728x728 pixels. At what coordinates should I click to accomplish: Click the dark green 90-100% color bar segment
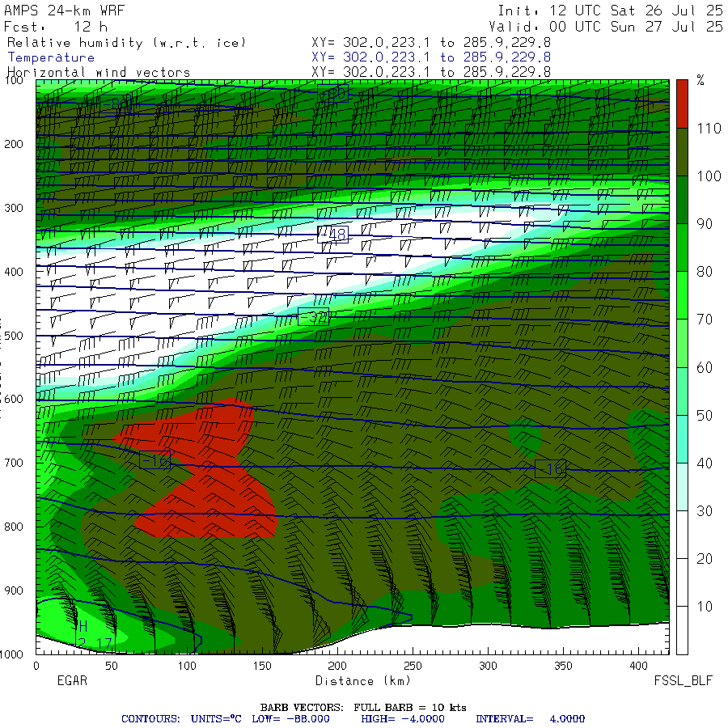pyautogui.click(x=682, y=200)
